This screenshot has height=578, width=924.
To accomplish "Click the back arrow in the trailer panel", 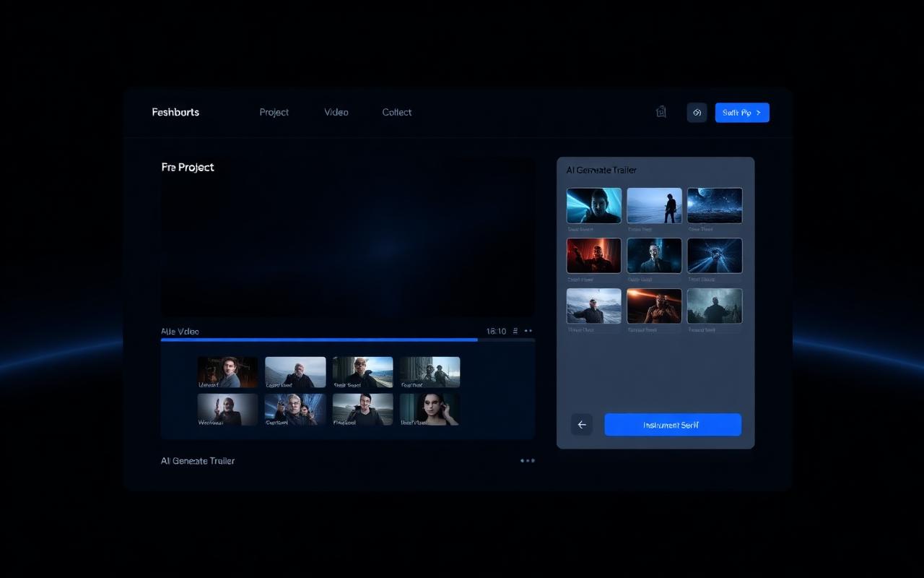I will click(582, 425).
